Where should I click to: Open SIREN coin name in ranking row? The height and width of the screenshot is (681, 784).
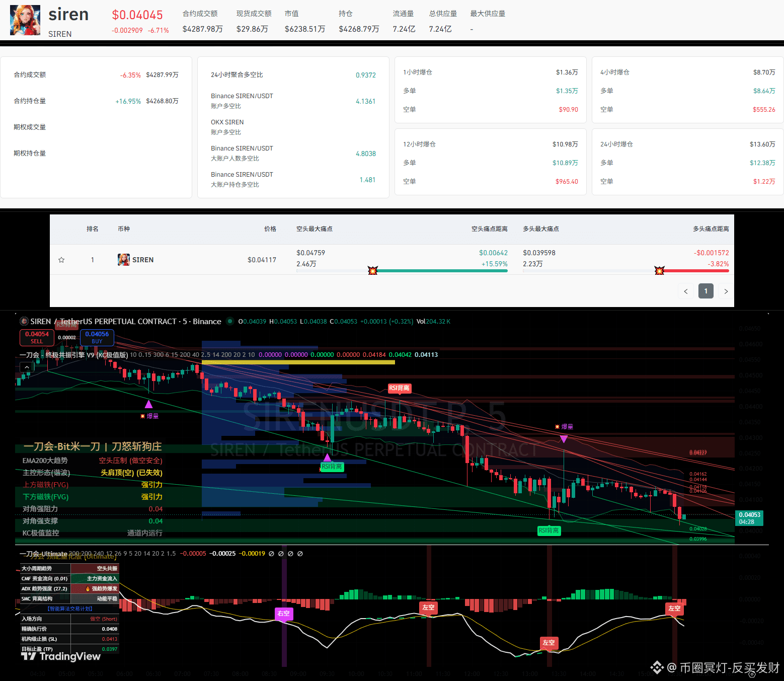tap(143, 260)
